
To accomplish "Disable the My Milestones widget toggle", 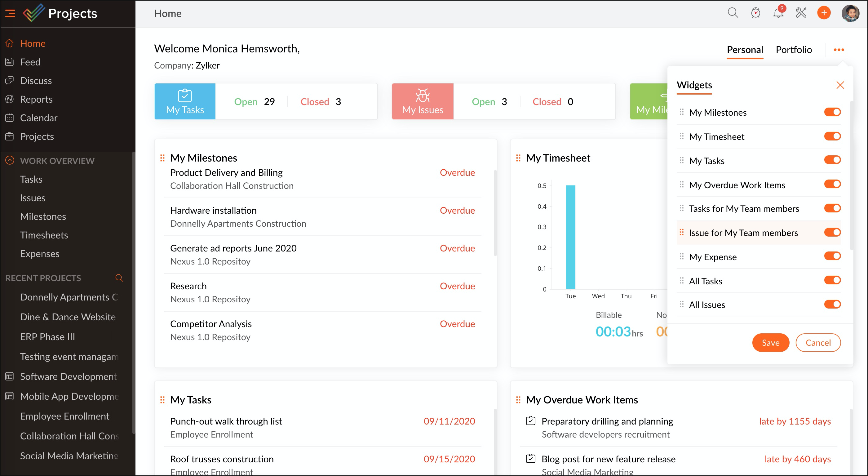I will [832, 112].
